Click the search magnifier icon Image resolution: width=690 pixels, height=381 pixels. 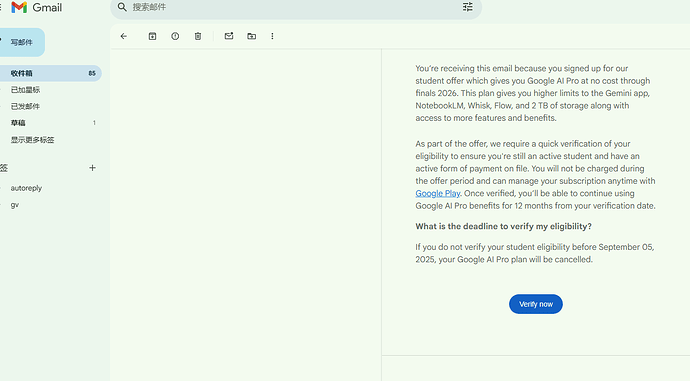point(122,7)
